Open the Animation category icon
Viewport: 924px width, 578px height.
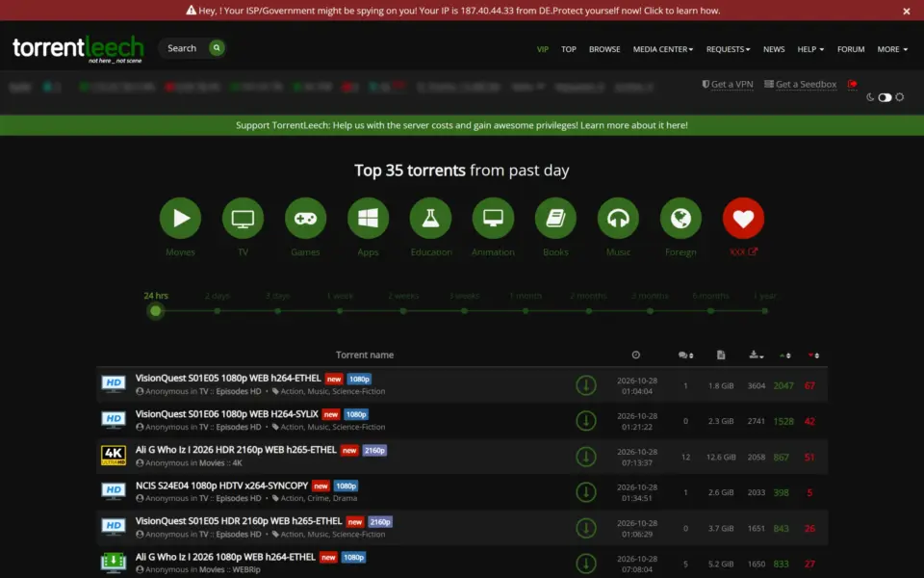[x=493, y=219]
